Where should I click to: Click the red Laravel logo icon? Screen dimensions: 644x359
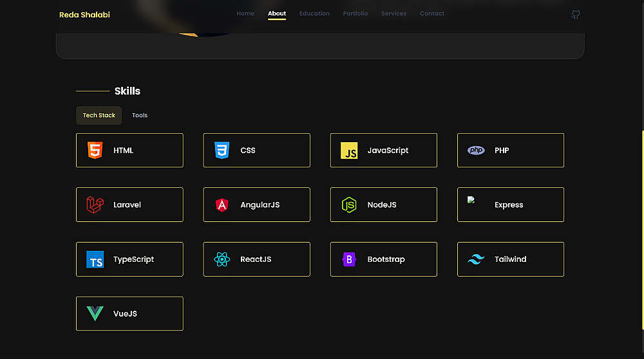(95, 205)
